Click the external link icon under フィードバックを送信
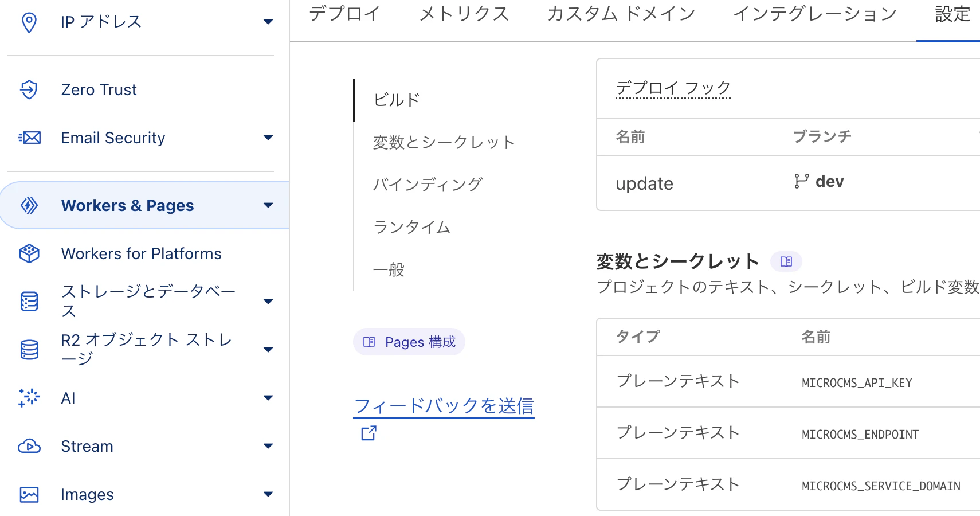The image size is (980, 516). click(x=369, y=433)
